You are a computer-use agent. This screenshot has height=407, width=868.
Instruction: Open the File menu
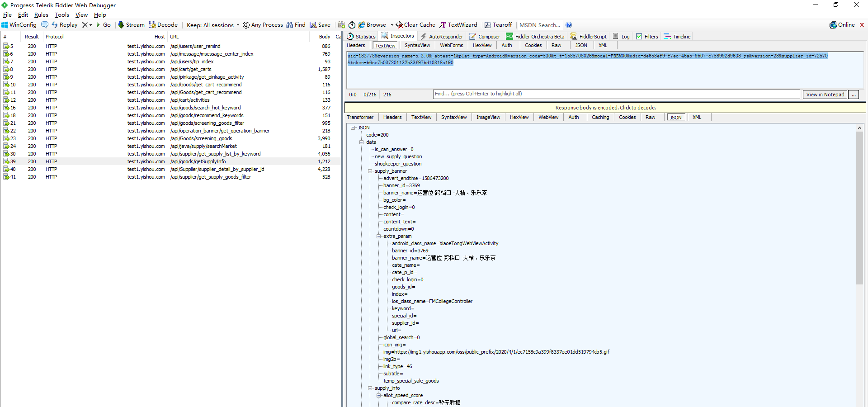pos(7,15)
